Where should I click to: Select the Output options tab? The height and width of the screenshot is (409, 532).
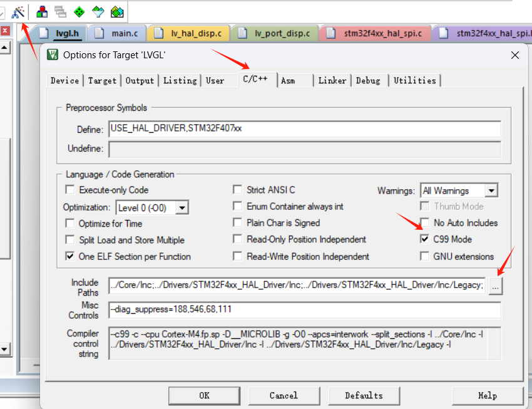click(x=140, y=81)
